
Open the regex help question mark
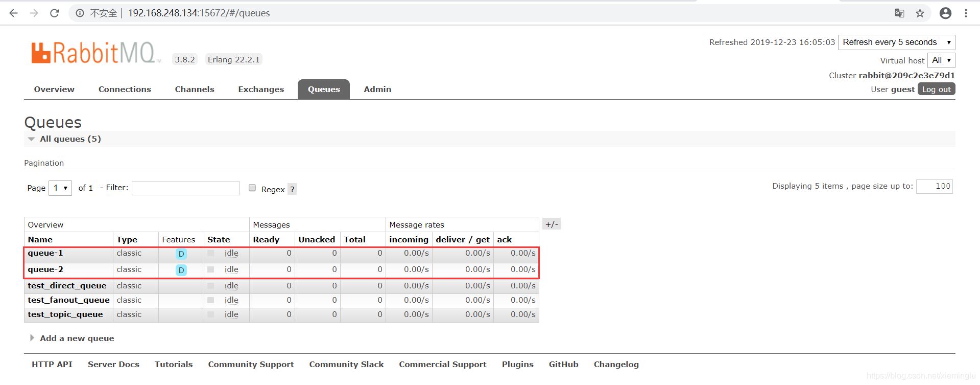pyautogui.click(x=292, y=189)
